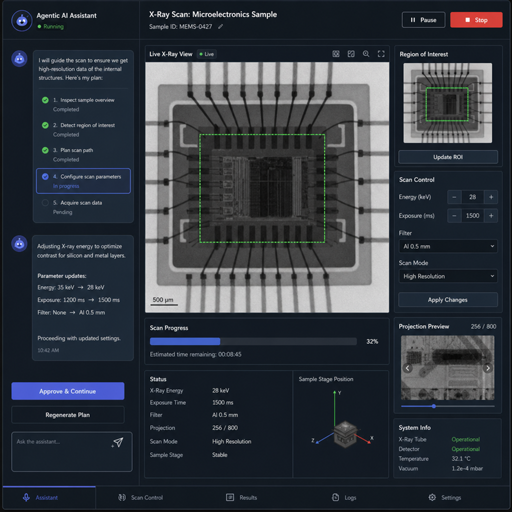Click the 32% progress percentage
The height and width of the screenshot is (512, 512).
coord(372,341)
